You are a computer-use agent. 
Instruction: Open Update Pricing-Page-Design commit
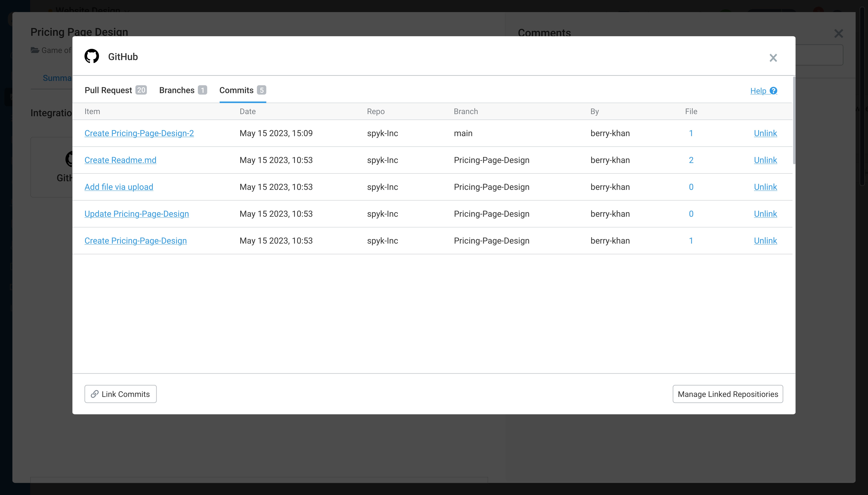click(137, 214)
